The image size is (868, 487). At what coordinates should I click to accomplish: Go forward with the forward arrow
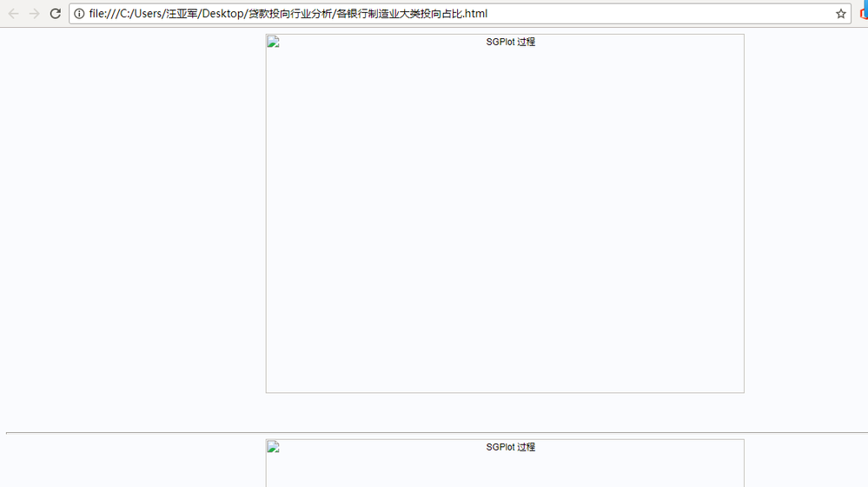(35, 14)
